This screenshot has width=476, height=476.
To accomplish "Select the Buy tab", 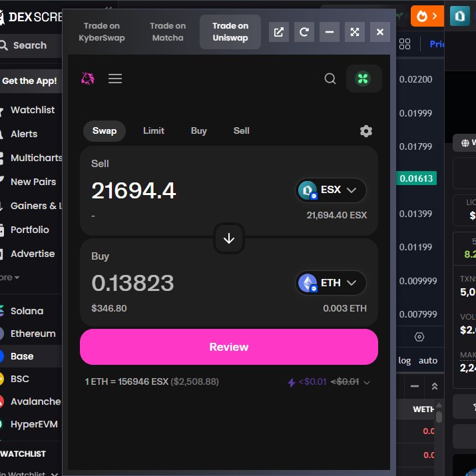I will point(199,131).
